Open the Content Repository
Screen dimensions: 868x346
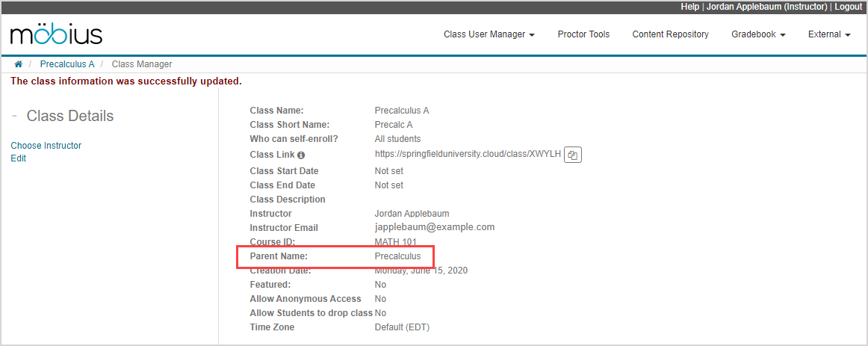[670, 34]
